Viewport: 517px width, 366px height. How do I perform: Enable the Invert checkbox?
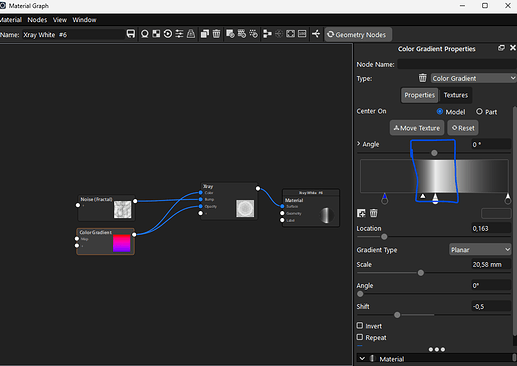point(360,325)
